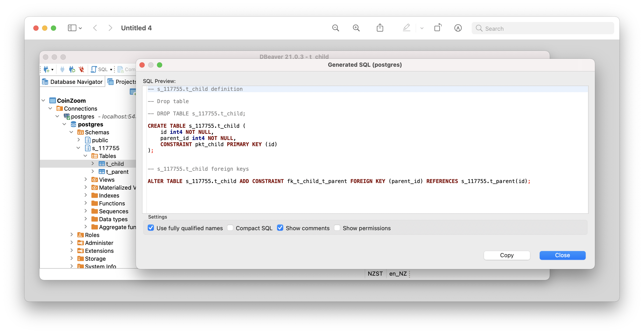Viewport: 644px width, 334px height.
Task: Toggle Use fully qualified names checkbox
Action: pyautogui.click(x=151, y=228)
